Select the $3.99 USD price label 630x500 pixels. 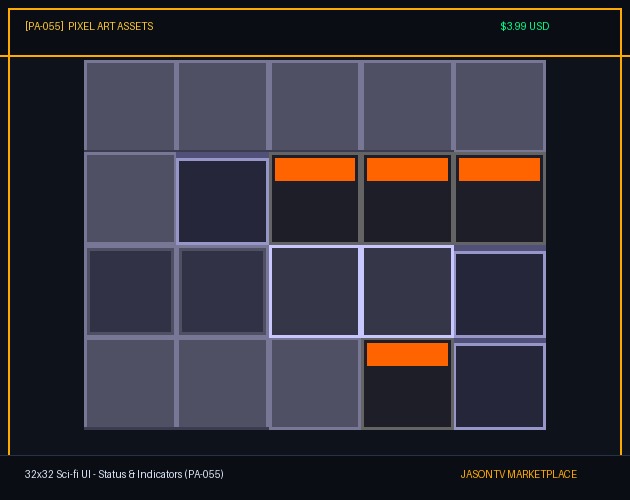525,27
